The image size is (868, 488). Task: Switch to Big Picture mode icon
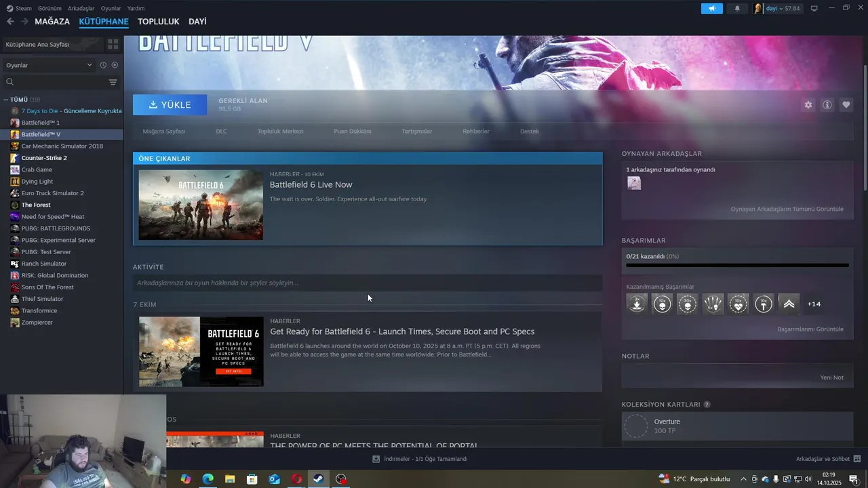(x=814, y=8)
